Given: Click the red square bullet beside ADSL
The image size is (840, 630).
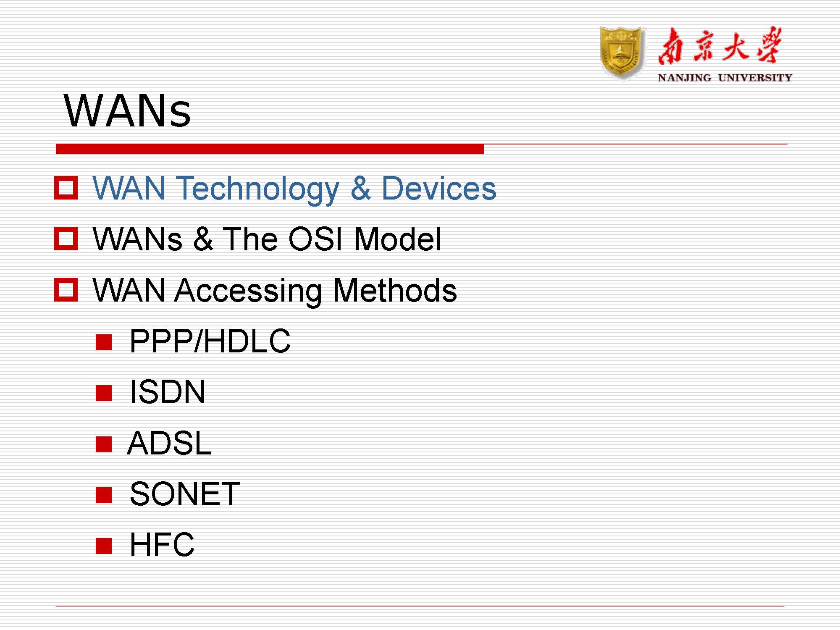Looking at the screenshot, I should click(104, 444).
